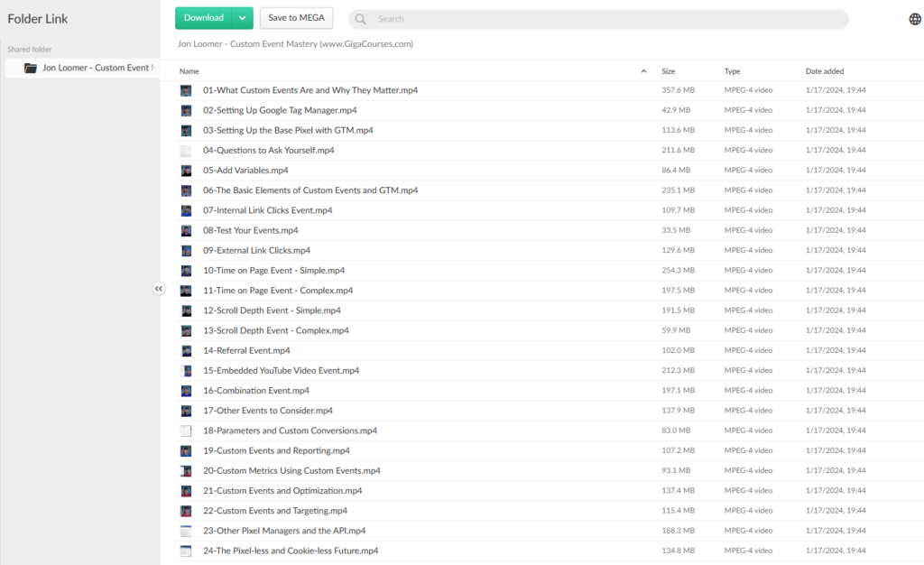
Task: Sort files by Size column
Action: tap(668, 71)
